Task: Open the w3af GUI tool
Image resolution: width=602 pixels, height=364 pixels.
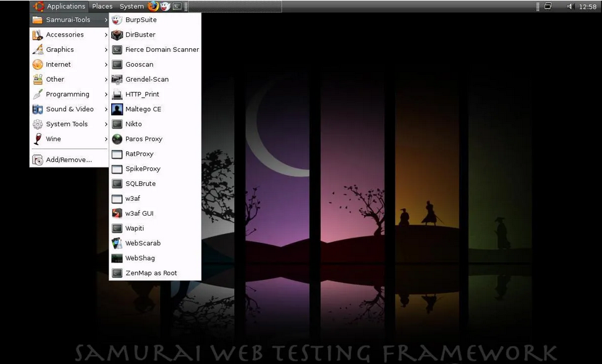Action: [137, 213]
